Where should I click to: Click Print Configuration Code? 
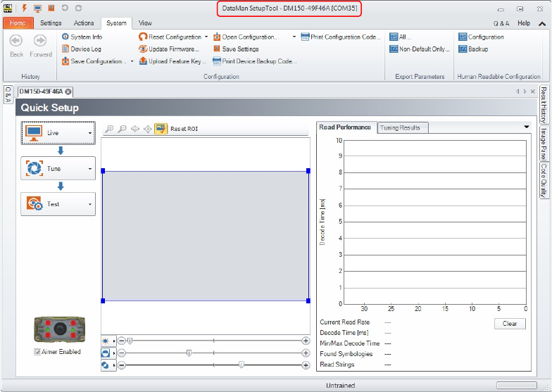[x=341, y=37]
